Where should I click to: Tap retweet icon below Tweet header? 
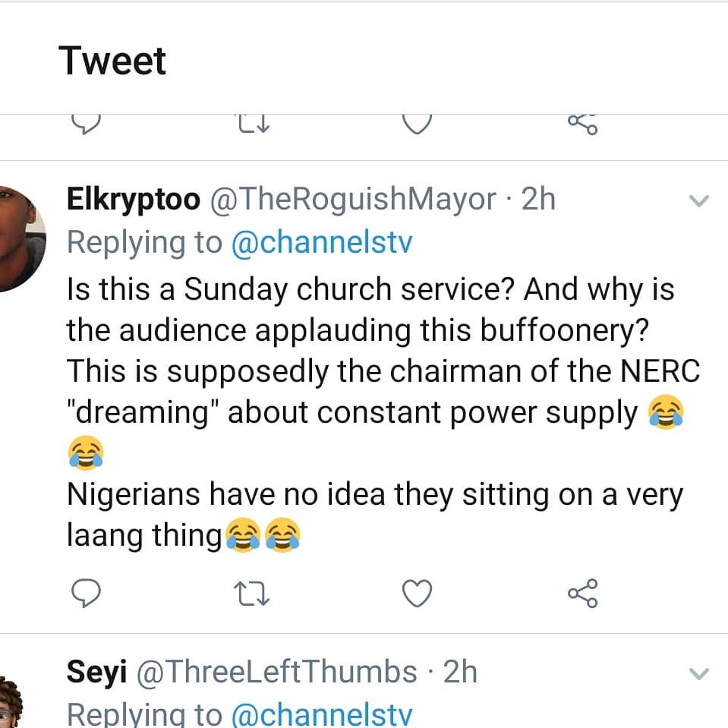(253, 124)
